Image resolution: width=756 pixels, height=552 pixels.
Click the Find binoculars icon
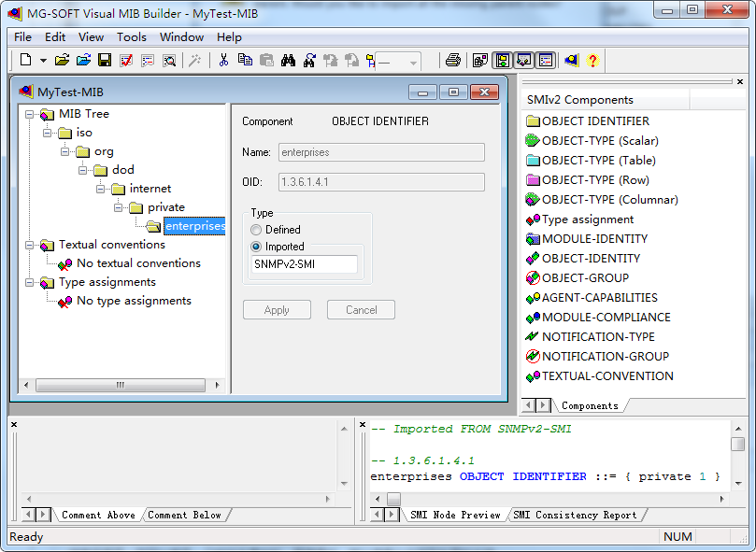pos(288,61)
